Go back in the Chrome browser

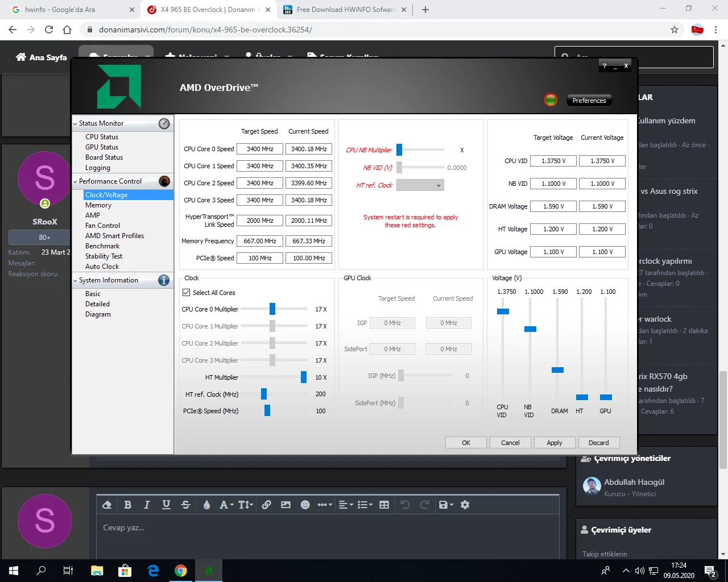13,30
